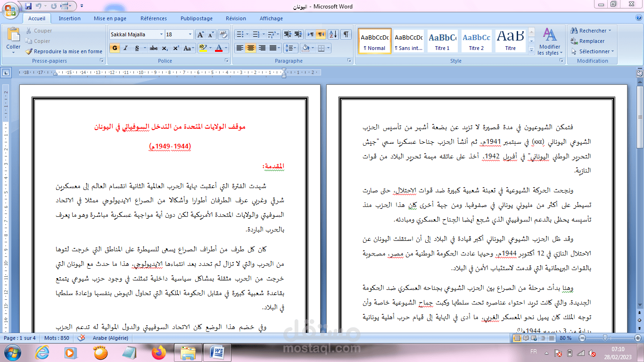
Task: Open Word help question mark
Action: pos(638,18)
